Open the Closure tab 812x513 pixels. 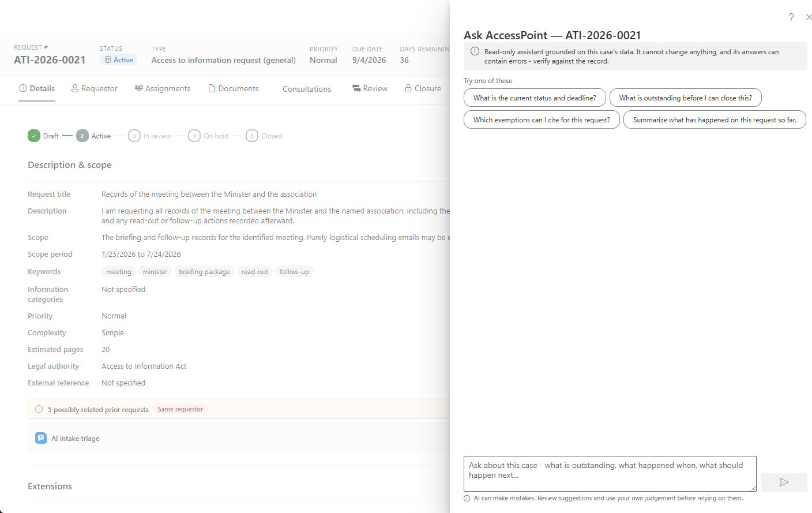423,88
